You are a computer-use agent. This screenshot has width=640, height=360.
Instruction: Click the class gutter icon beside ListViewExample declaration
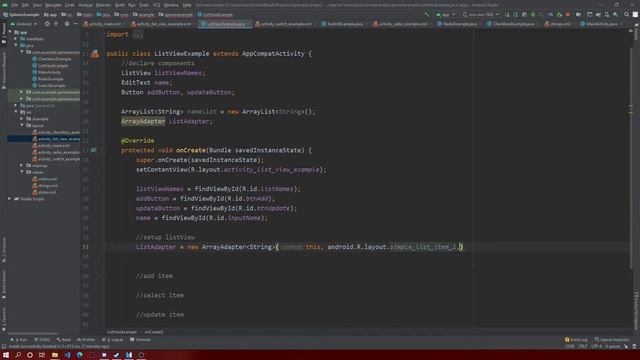click(x=95, y=54)
